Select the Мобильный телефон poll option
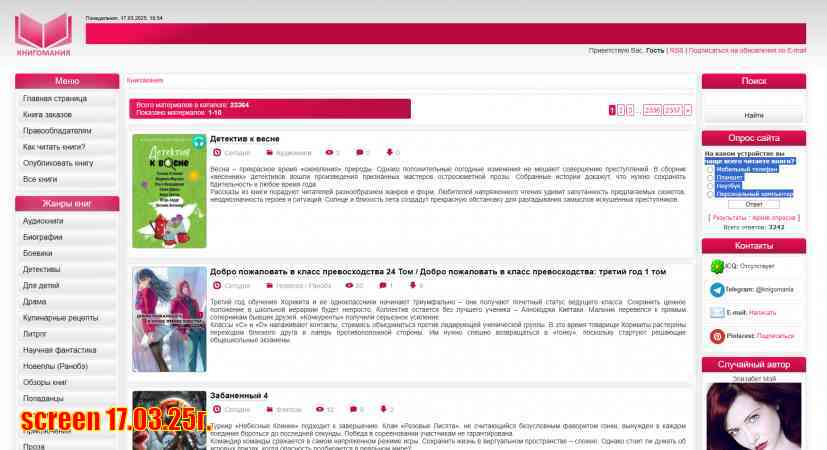 711,169
